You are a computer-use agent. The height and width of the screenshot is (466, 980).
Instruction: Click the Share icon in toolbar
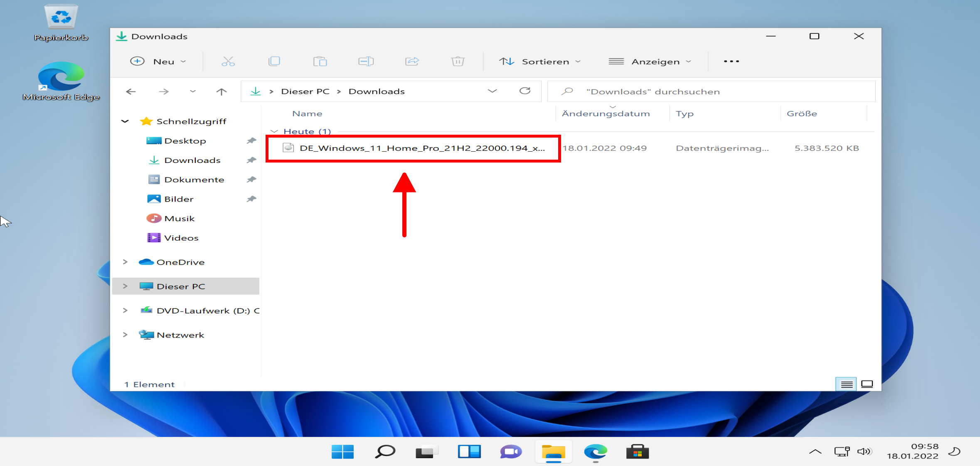pyautogui.click(x=412, y=62)
